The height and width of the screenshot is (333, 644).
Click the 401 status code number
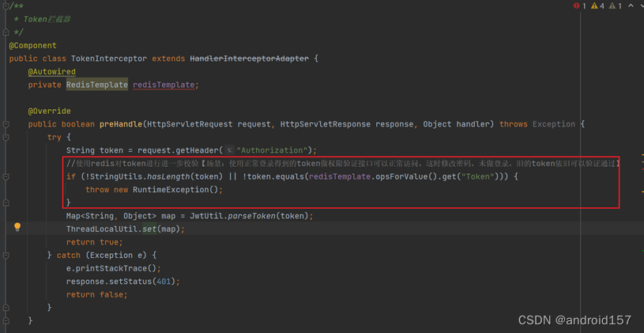pyautogui.click(x=164, y=282)
